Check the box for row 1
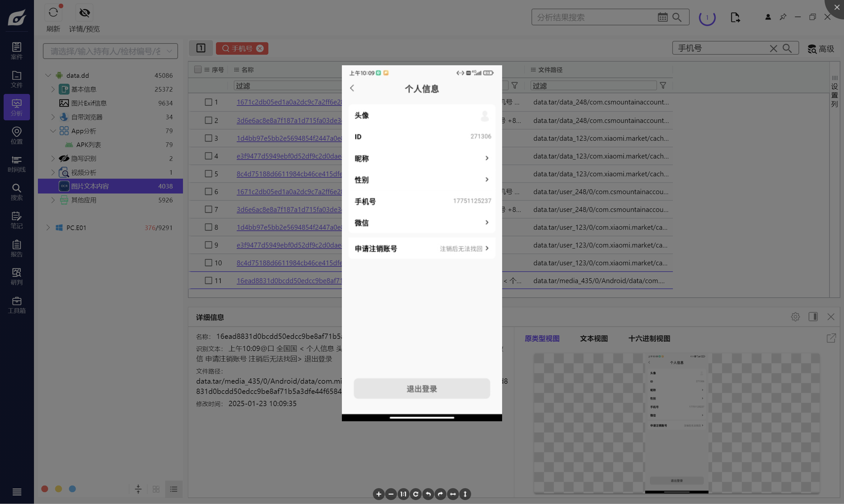 [209, 102]
